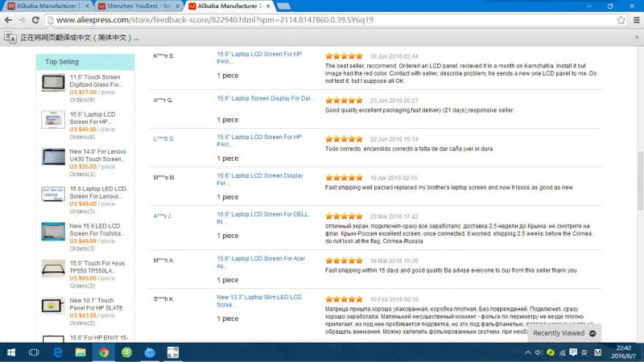Click the translate icon in infobar
This screenshot has height=362, width=644.
(x=10, y=38)
